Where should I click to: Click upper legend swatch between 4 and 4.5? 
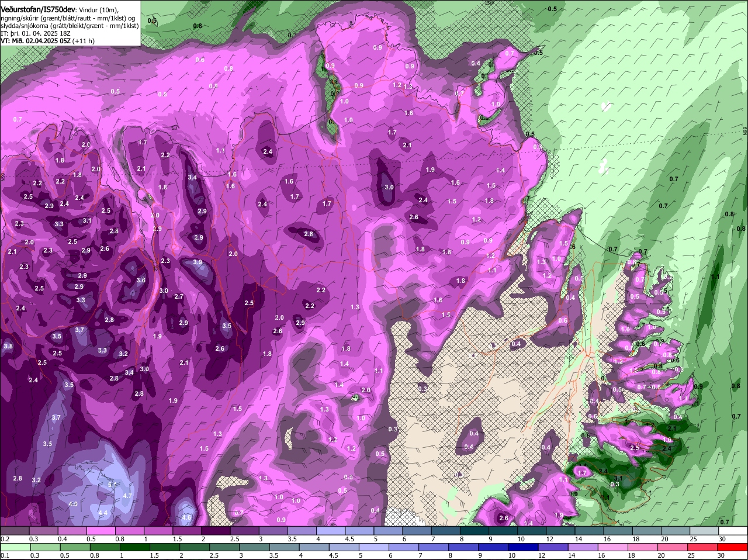pyautogui.click(x=330, y=530)
